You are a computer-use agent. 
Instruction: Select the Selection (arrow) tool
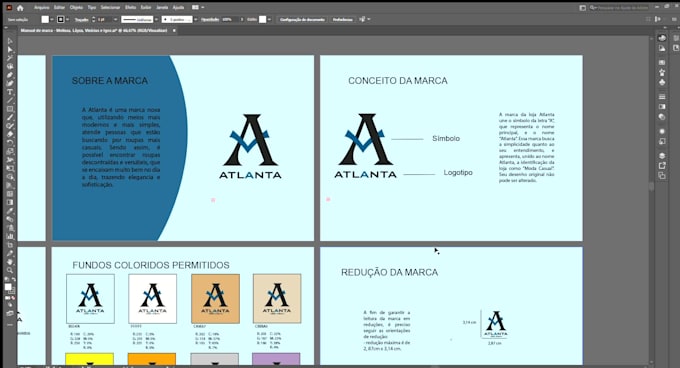coord(10,41)
